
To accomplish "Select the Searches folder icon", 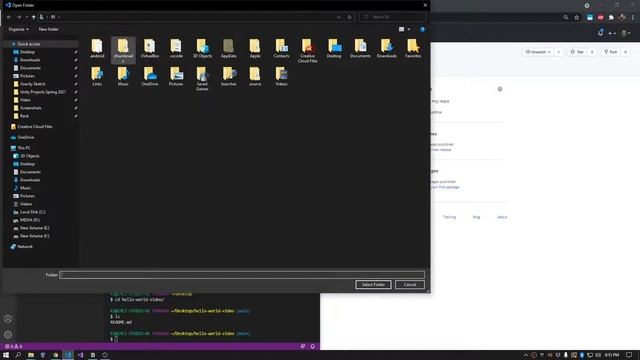I will tap(229, 76).
